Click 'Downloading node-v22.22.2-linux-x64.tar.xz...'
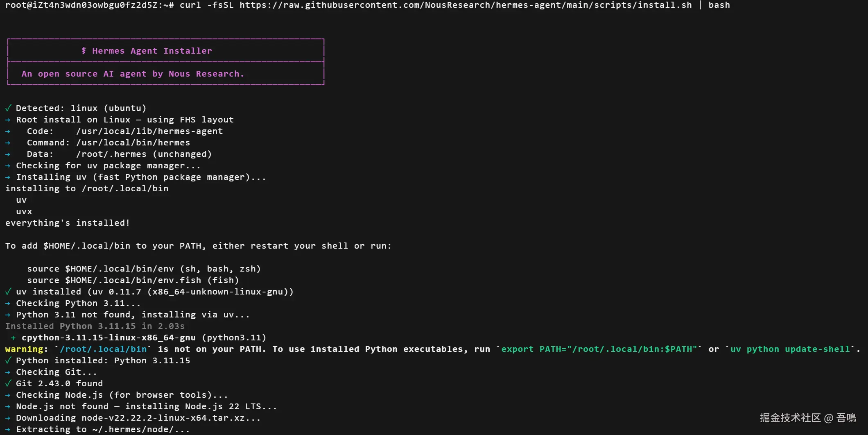Viewport: 868px width, 435px height. [138, 418]
